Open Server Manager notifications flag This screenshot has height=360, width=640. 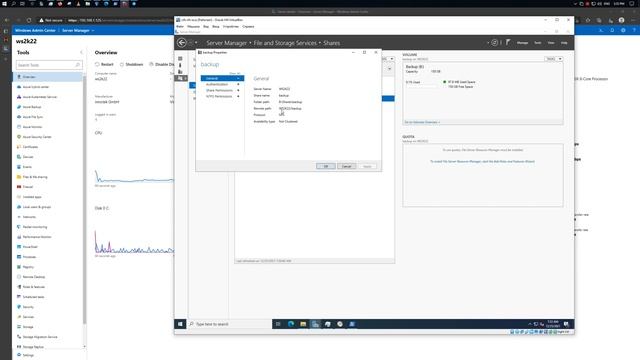[508, 42]
